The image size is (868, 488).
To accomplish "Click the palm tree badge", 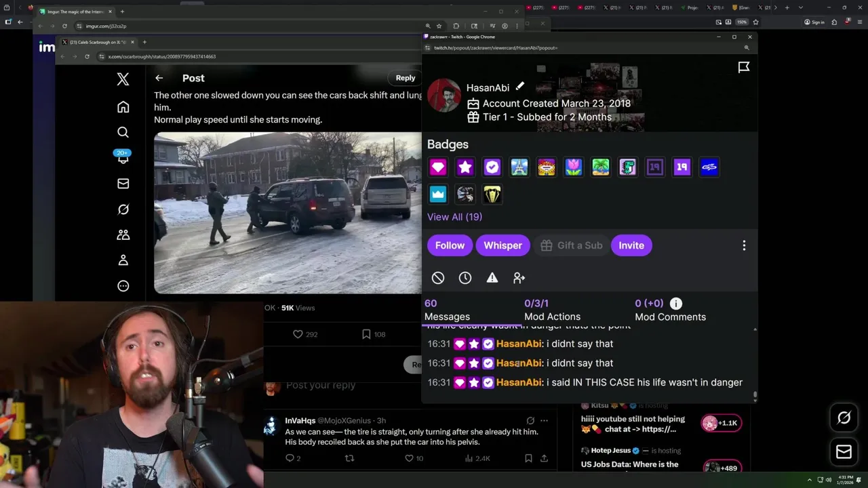I will coord(601,167).
